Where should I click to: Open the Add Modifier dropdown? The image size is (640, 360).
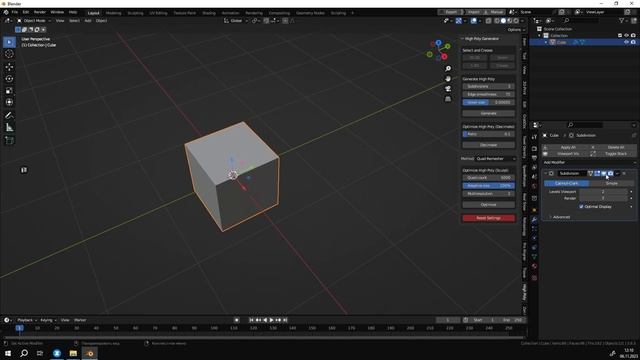[589, 162]
